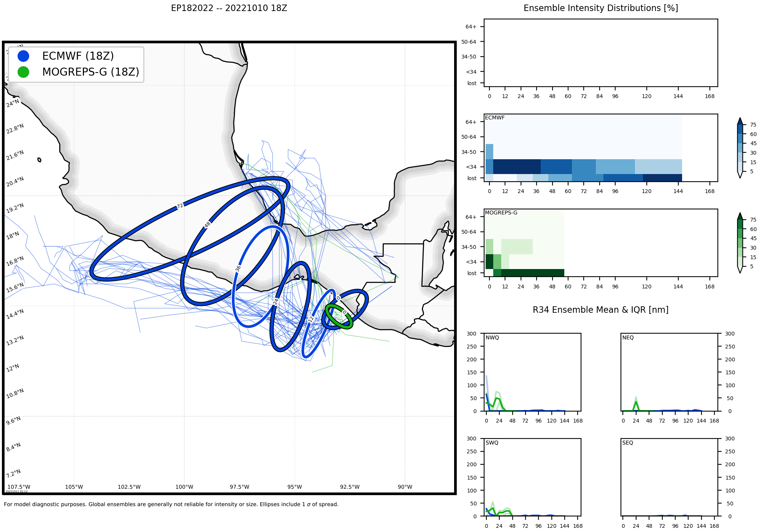Click the green MOGREPS-G legend circle
The width and height of the screenshot is (760, 532).
[23, 72]
